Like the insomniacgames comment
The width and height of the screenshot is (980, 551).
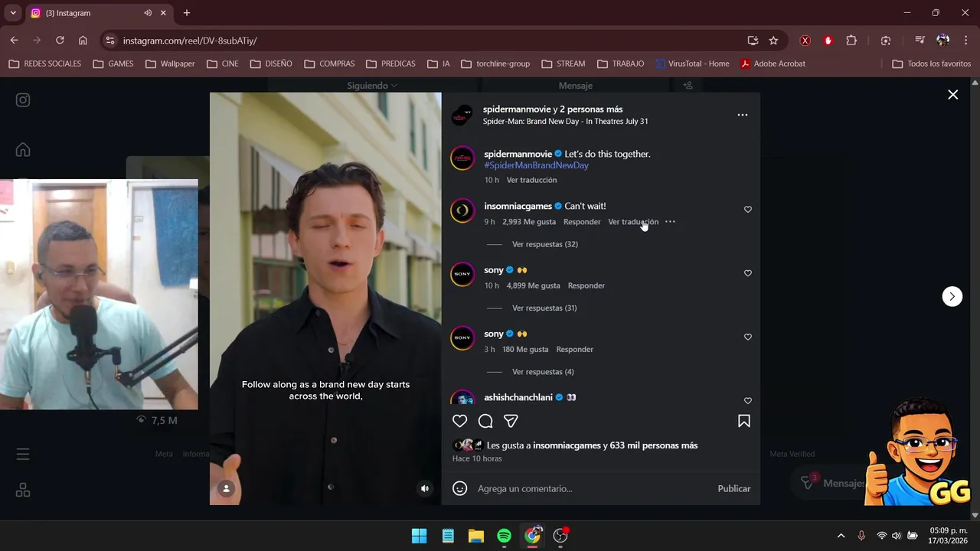(748, 210)
